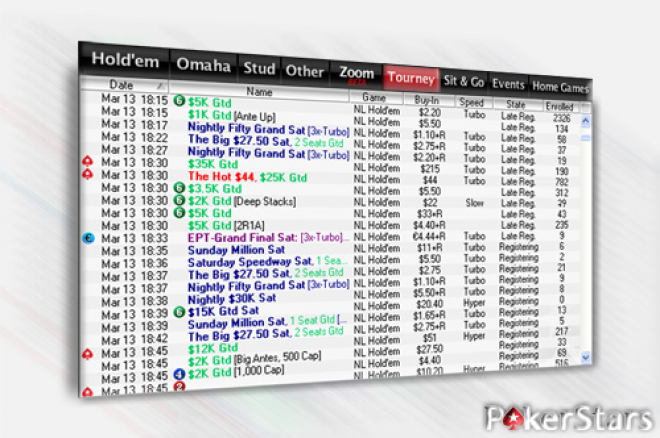The image size is (660, 438).
Task: Click the Mar 13 18:42 date cell
Action: point(135,339)
